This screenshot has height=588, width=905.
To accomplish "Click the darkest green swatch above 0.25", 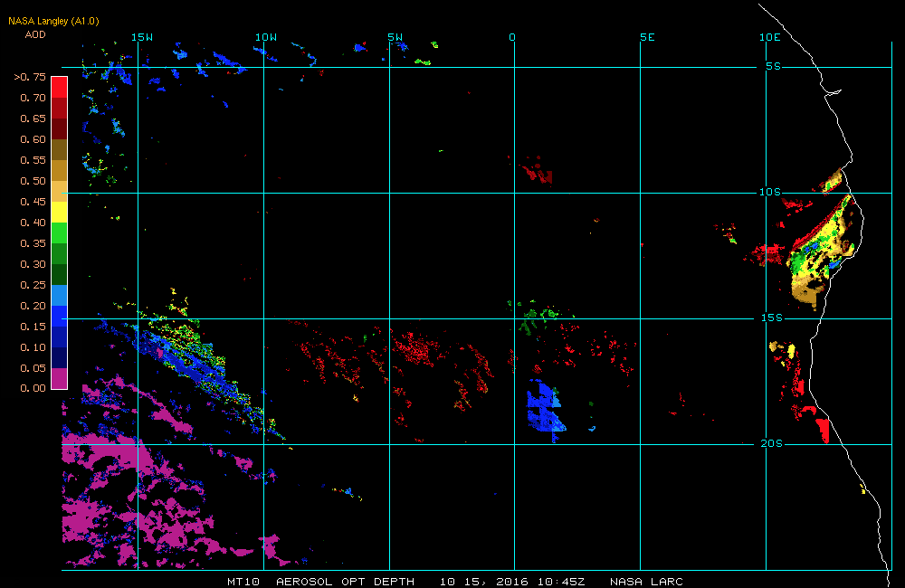I will click(60, 274).
